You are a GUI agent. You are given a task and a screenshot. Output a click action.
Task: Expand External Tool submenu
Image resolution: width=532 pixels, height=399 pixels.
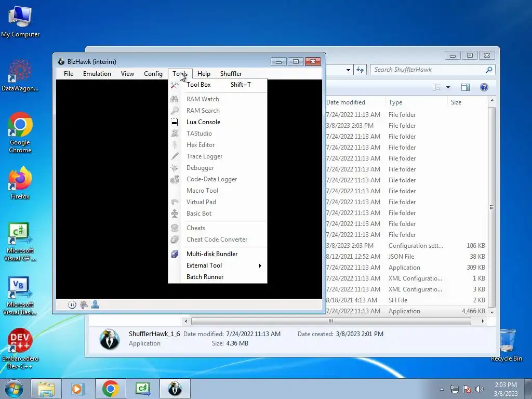[x=218, y=265]
